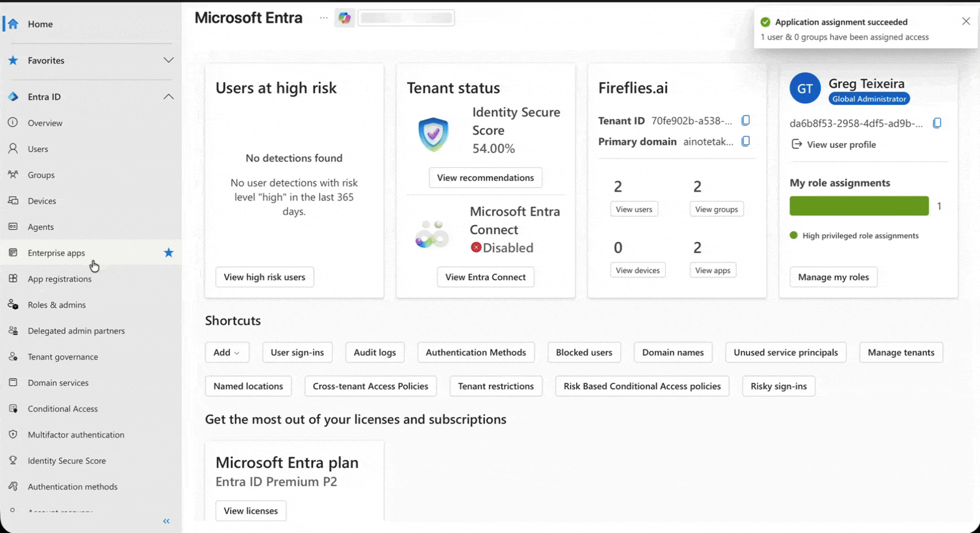Collapse the Entra ID section chevron
Viewport: 980px width, 533px height.
[168, 96]
